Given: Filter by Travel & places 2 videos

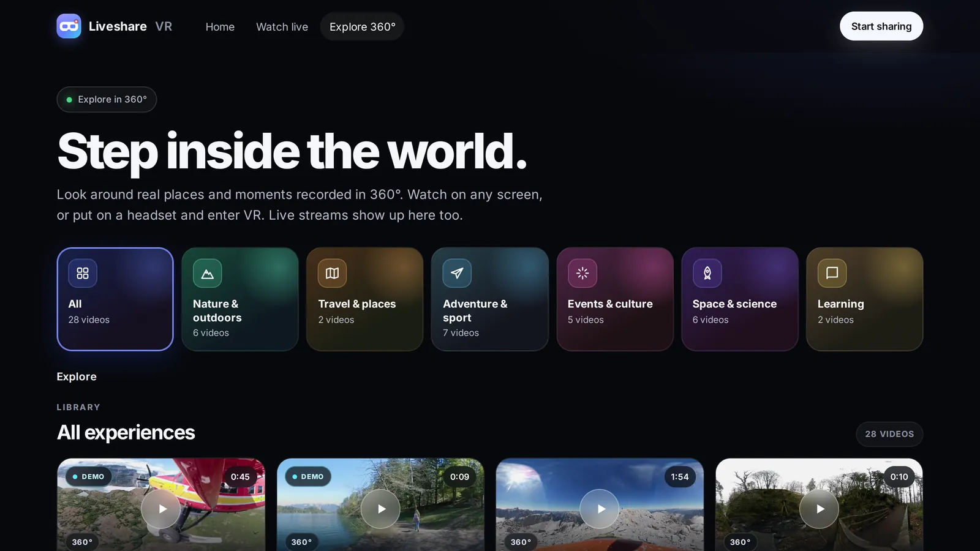Looking at the screenshot, I should pyautogui.click(x=365, y=299).
